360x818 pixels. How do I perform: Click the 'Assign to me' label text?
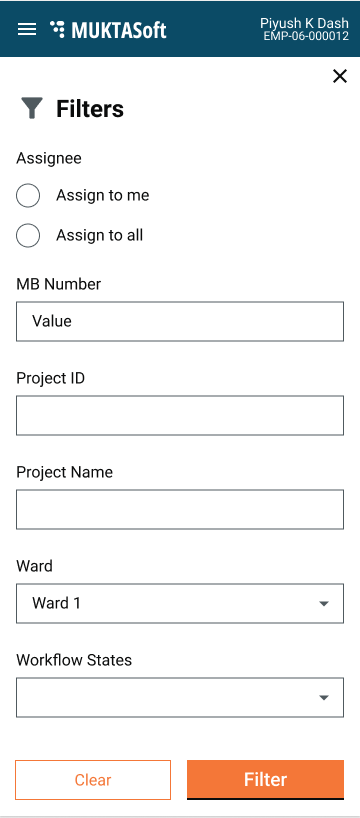(x=103, y=195)
